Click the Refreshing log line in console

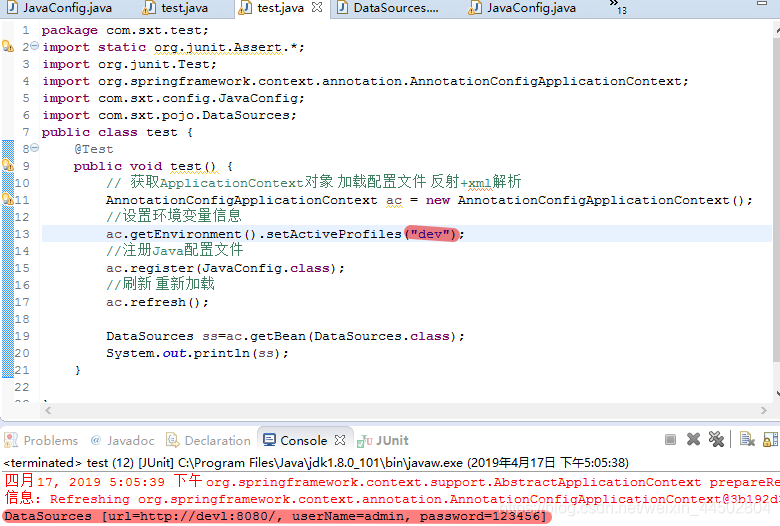point(390,499)
